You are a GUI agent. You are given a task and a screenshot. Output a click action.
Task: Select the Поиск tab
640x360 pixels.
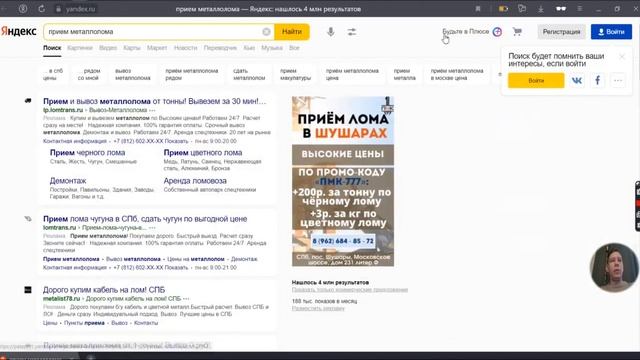tap(52, 48)
